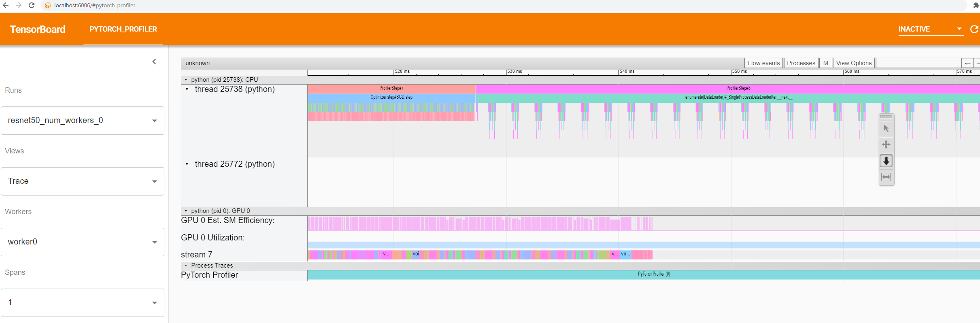Pick the timing measurement tool

click(886, 177)
